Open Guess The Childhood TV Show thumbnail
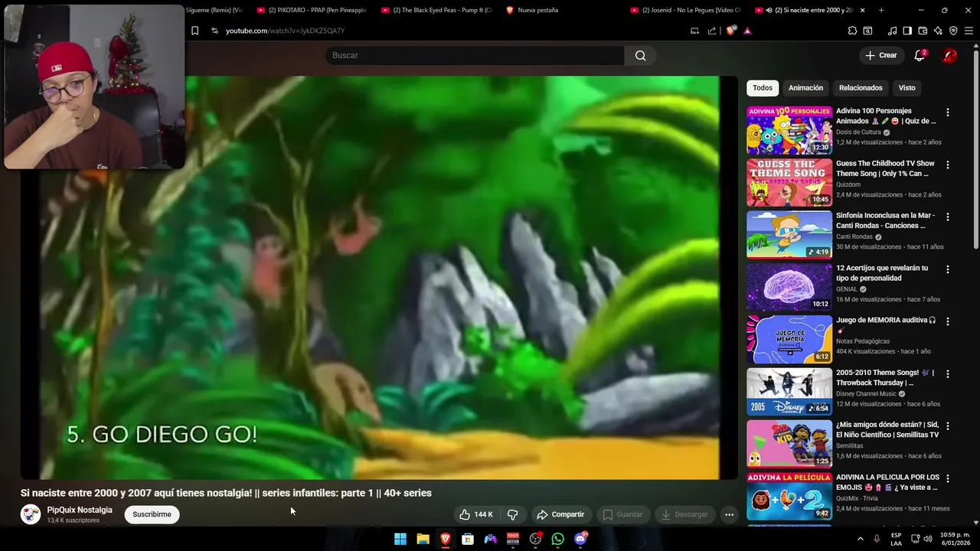The image size is (980, 551). click(789, 182)
